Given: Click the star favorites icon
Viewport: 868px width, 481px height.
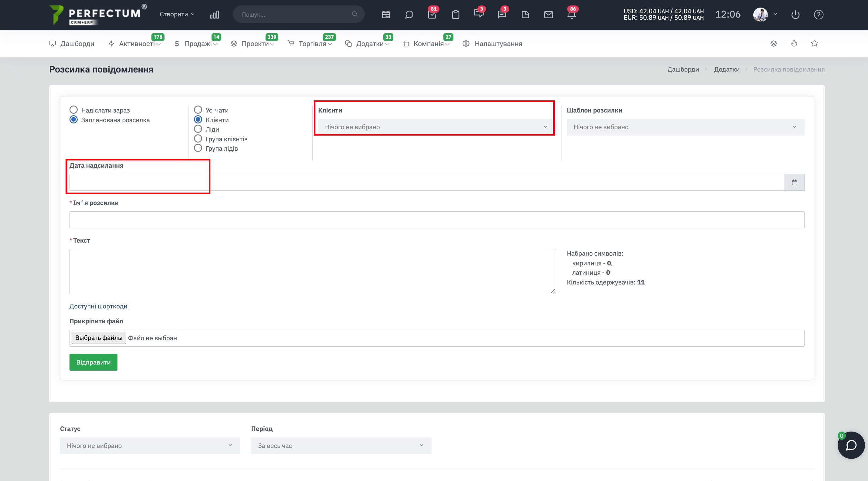Looking at the screenshot, I should click(x=814, y=43).
